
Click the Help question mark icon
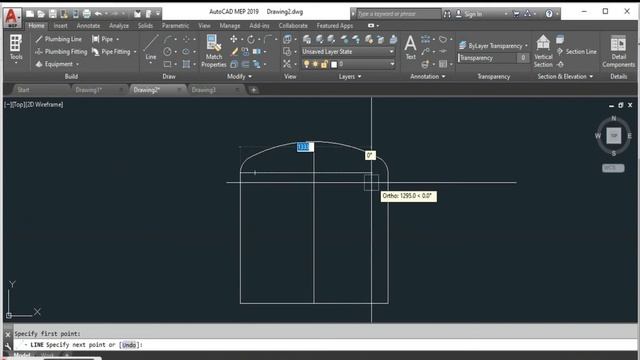click(549, 14)
